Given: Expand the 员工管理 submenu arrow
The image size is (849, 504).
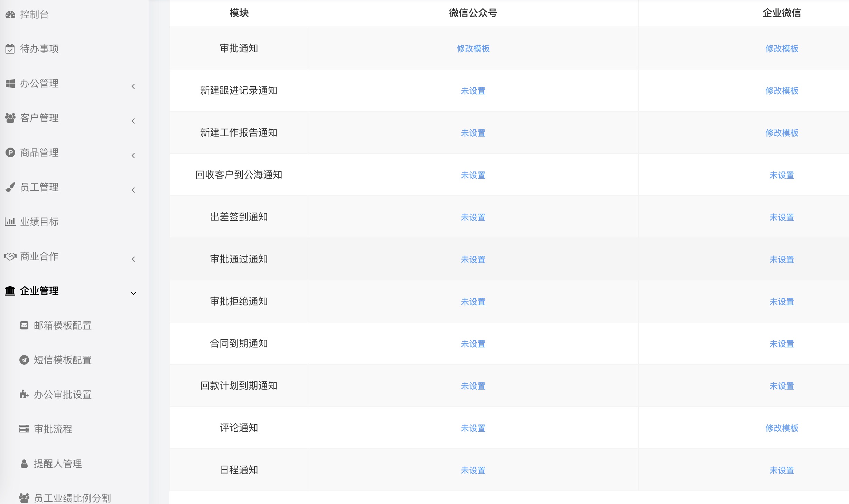Looking at the screenshot, I should coord(133,190).
